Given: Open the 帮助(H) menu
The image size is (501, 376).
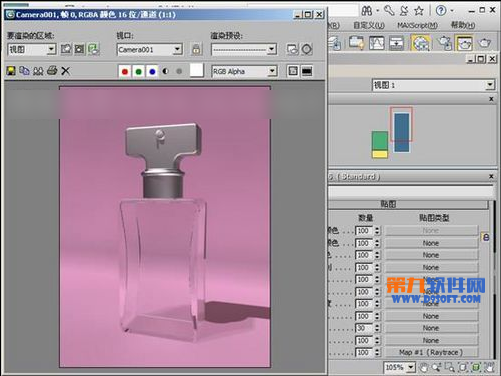Looking at the screenshot, I should click(x=463, y=25).
